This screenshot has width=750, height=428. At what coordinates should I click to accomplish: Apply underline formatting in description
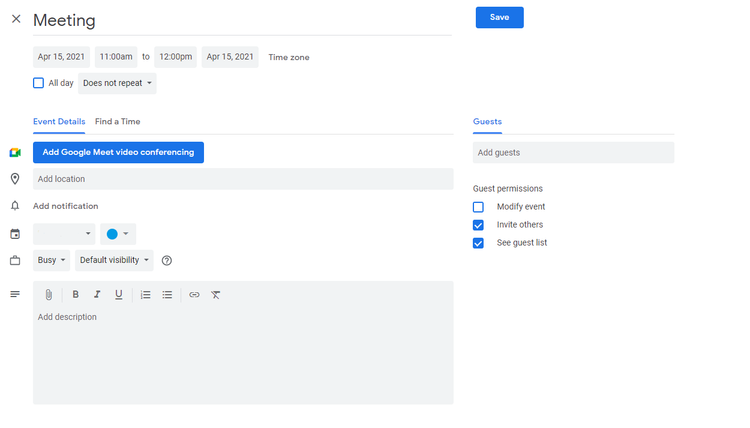tap(119, 295)
